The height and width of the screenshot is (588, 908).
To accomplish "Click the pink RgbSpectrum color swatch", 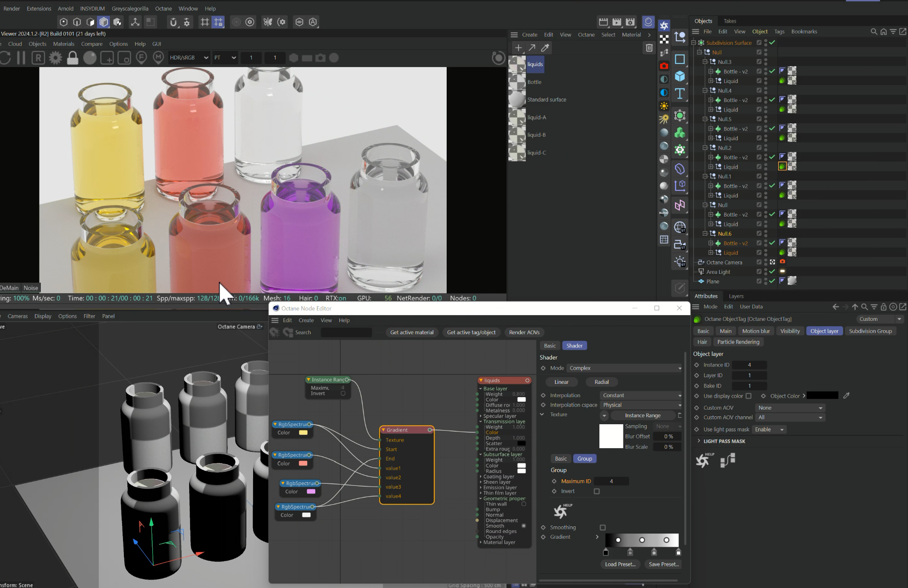I will [x=311, y=492].
